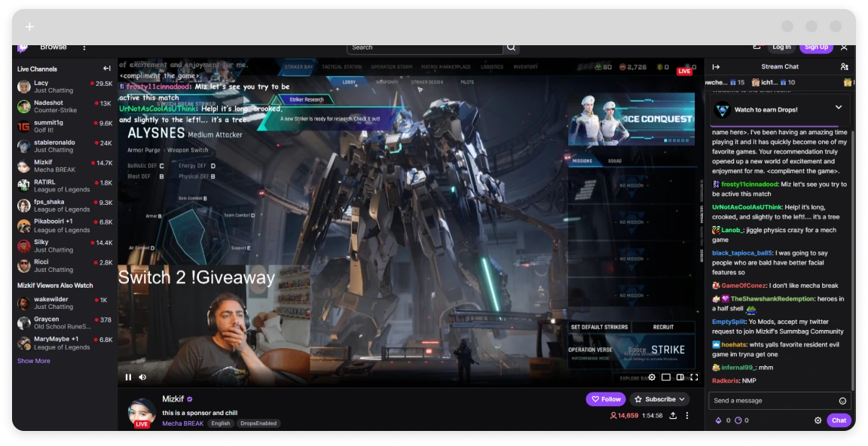Open the chat community users icon
Screen dimensions: 868x446
844,67
